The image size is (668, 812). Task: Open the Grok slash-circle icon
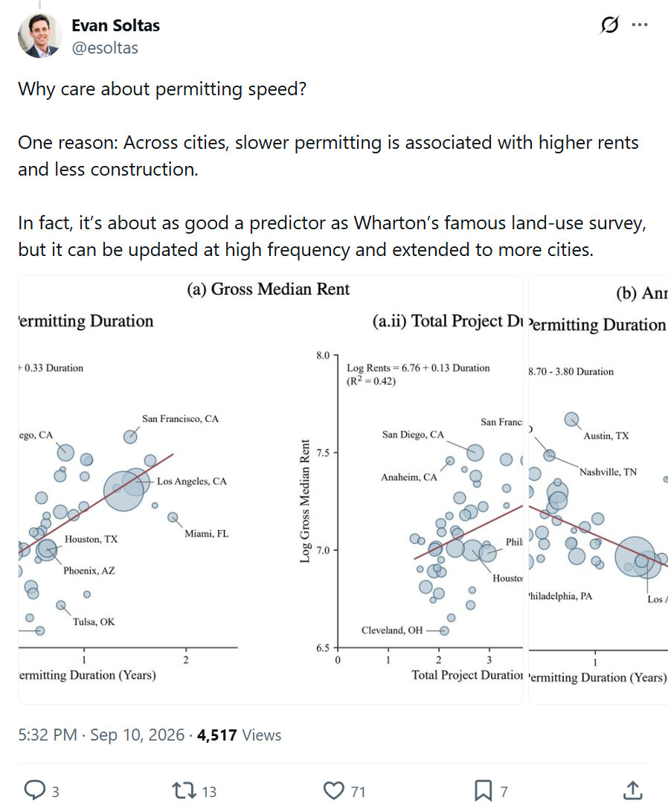(x=609, y=25)
